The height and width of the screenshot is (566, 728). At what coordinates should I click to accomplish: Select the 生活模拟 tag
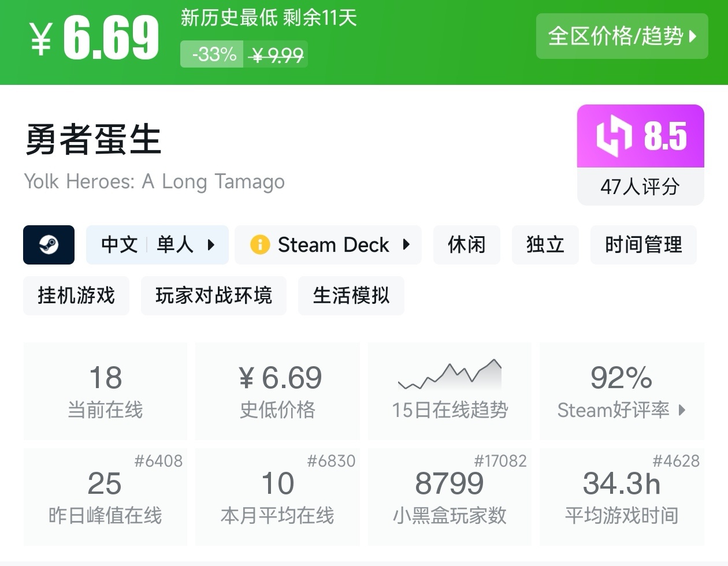(x=351, y=296)
